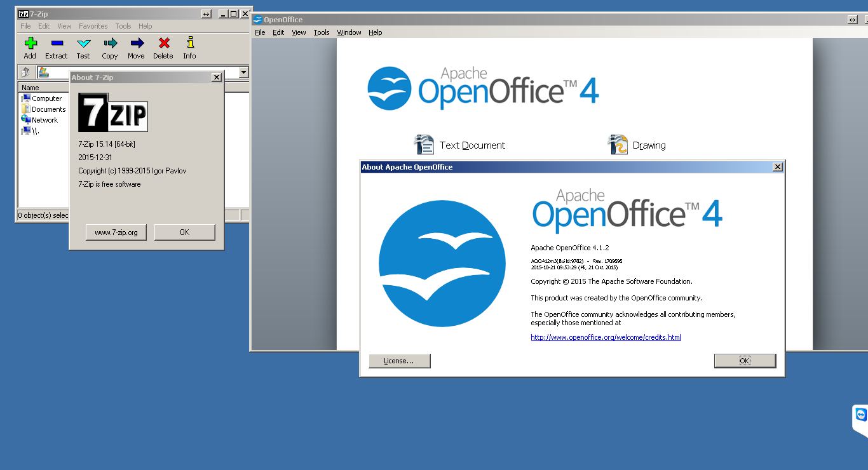Image resolution: width=868 pixels, height=470 pixels.
Task: Open the Favorites menu in 7-Zip
Action: (93, 26)
